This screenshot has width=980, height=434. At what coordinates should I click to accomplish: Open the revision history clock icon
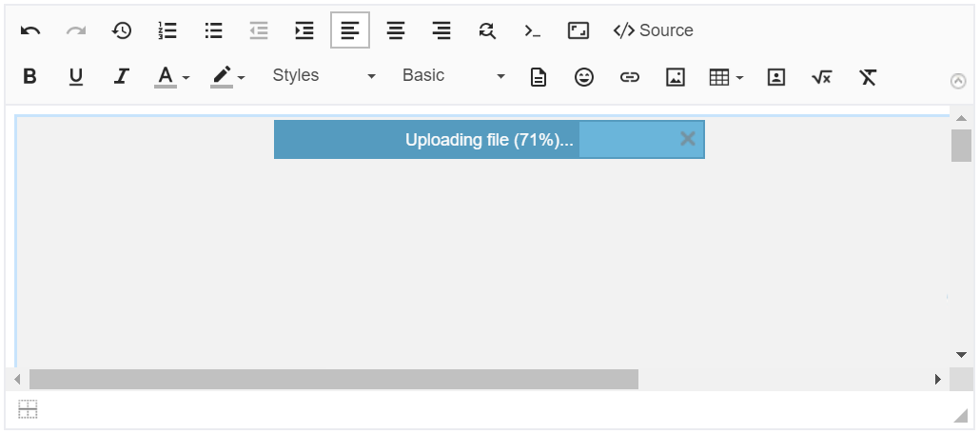(x=122, y=30)
